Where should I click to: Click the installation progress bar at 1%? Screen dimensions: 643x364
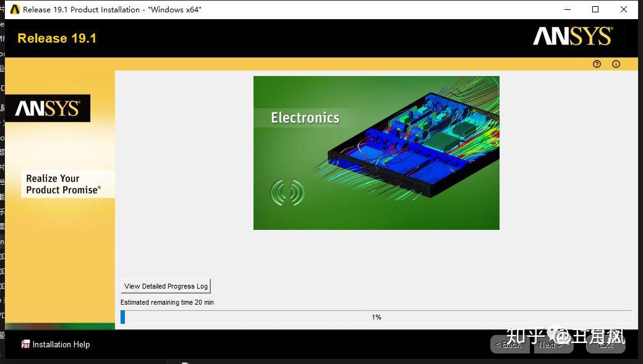[376, 317]
